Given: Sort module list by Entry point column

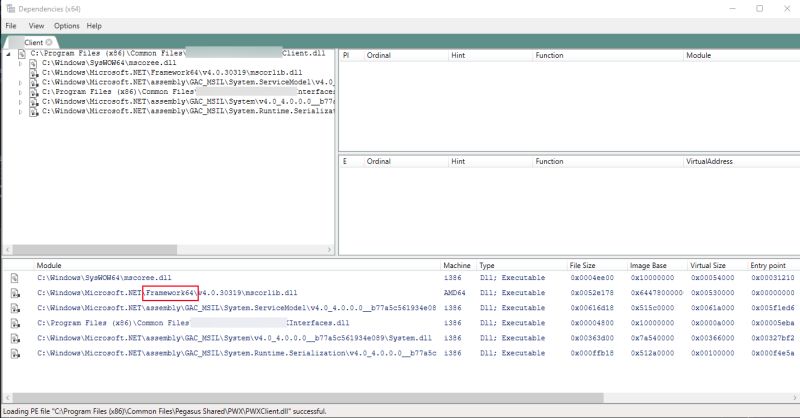Looking at the screenshot, I should click(x=773, y=265).
